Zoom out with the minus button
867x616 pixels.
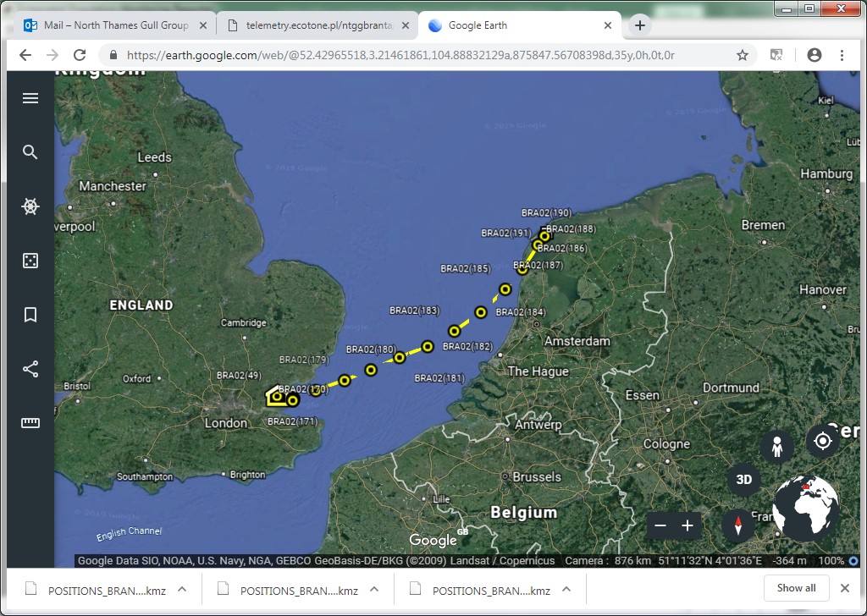click(x=660, y=525)
